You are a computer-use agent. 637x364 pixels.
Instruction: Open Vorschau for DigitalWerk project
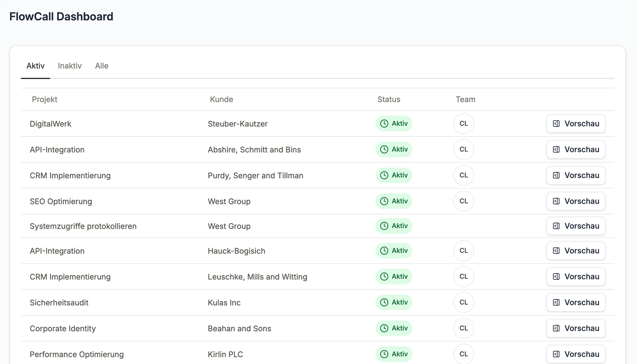tap(575, 123)
